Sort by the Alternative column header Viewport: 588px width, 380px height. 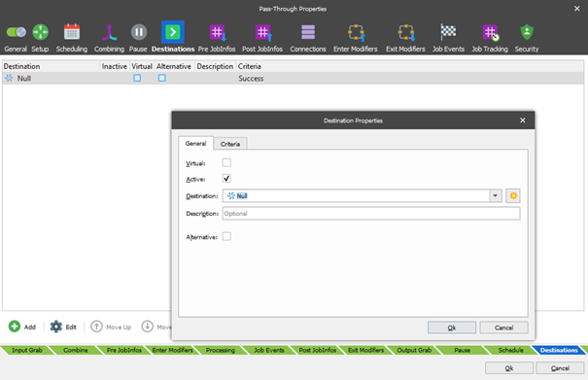coord(174,66)
